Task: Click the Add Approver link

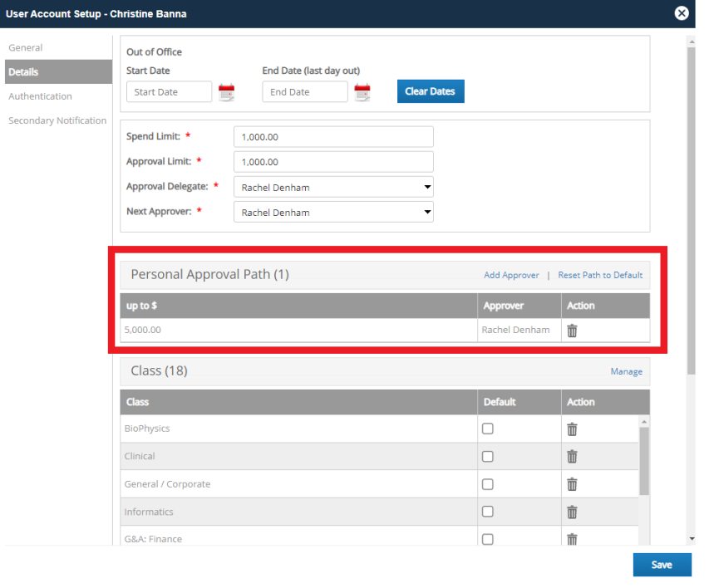Action: click(x=511, y=275)
